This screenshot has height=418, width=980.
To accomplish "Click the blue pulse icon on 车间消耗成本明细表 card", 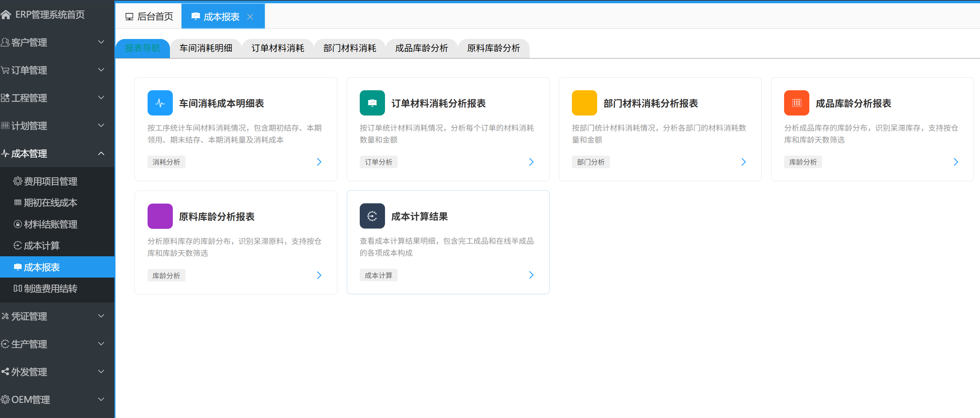I will [x=160, y=103].
